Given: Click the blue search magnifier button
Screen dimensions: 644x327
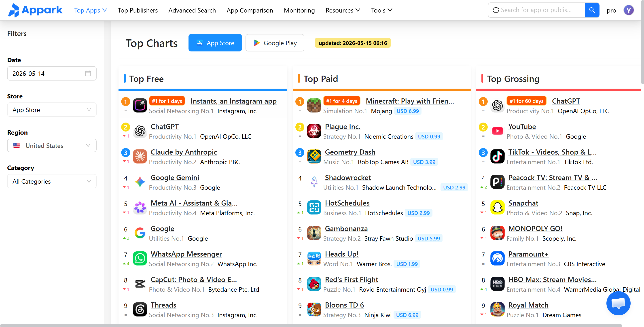Looking at the screenshot, I should click(x=592, y=10).
